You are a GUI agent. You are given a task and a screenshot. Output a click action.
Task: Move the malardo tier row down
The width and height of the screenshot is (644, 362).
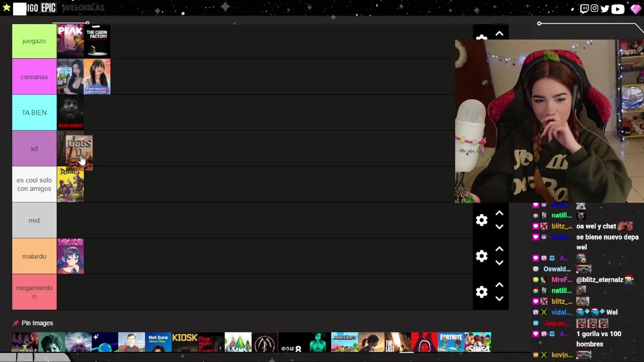[499, 262]
